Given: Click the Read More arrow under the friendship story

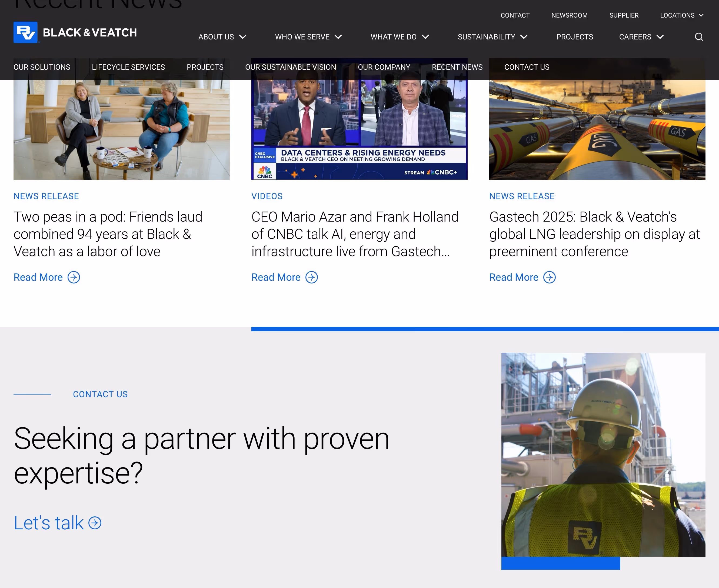Looking at the screenshot, I should coord(73,277).
